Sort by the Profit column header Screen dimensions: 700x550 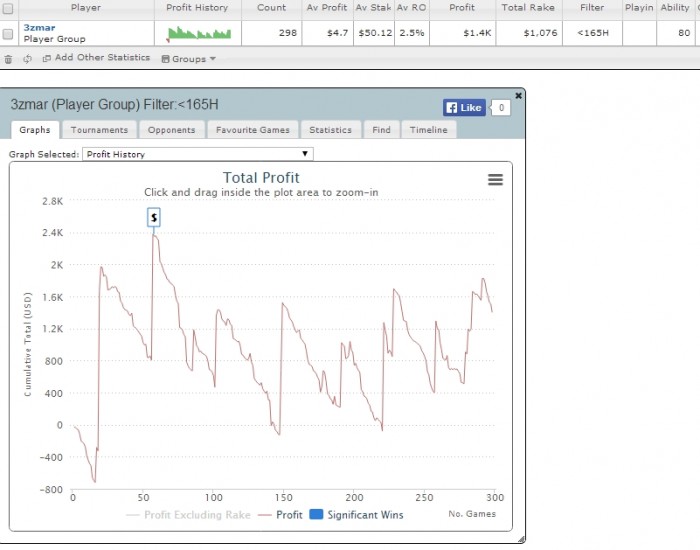coord(462,8)
